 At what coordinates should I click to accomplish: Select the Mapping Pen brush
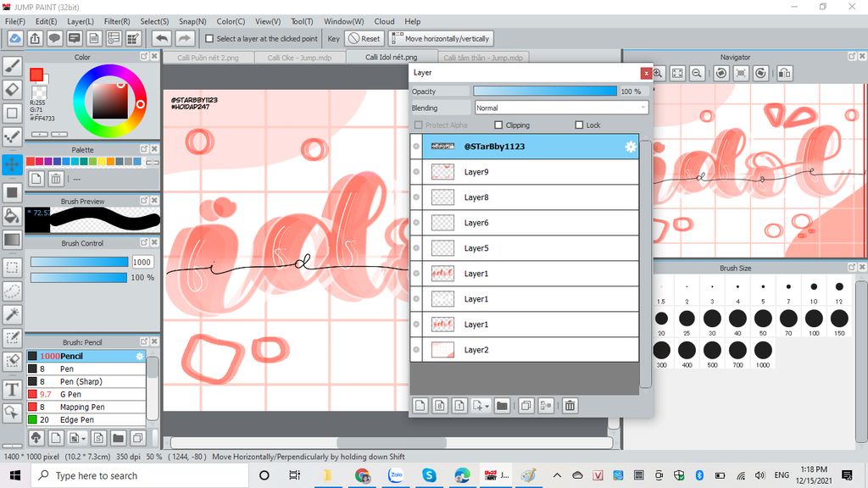86,408
